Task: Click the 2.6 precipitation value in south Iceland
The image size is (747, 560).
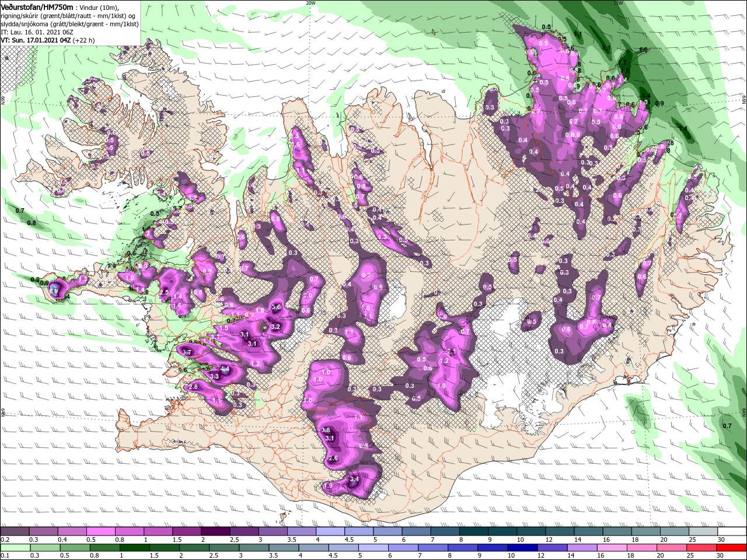Action: click(334, 459)
